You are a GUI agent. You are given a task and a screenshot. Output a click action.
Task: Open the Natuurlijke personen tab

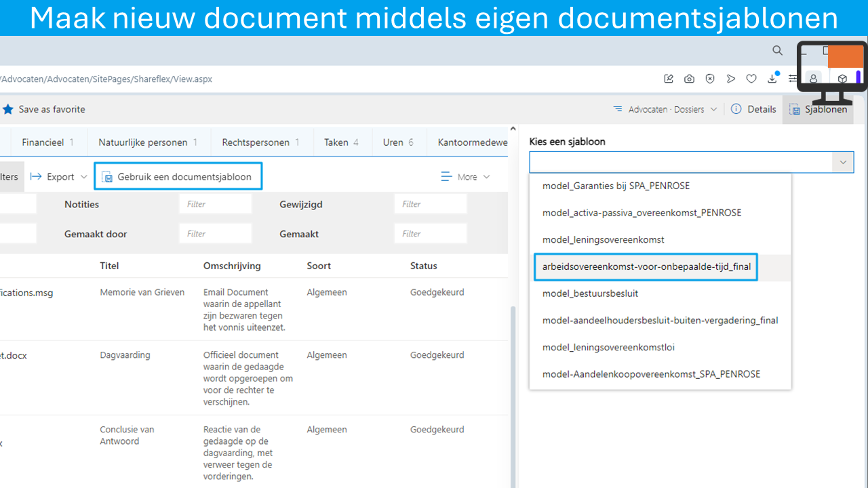tap(147, 142)
